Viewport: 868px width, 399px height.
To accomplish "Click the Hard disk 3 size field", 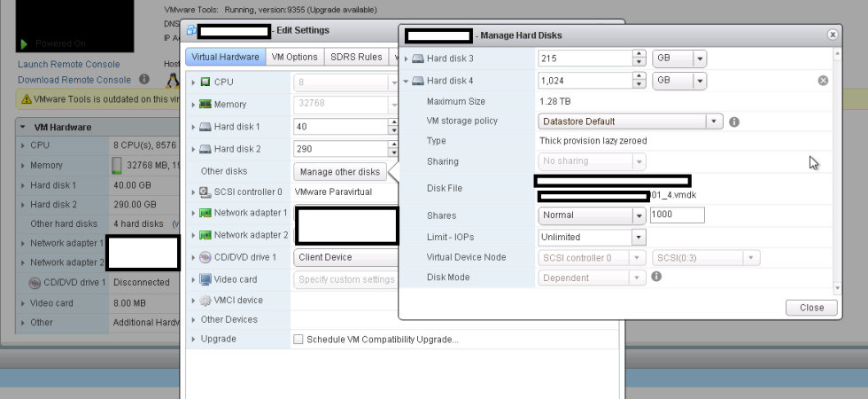I will [x=585, y=59].
